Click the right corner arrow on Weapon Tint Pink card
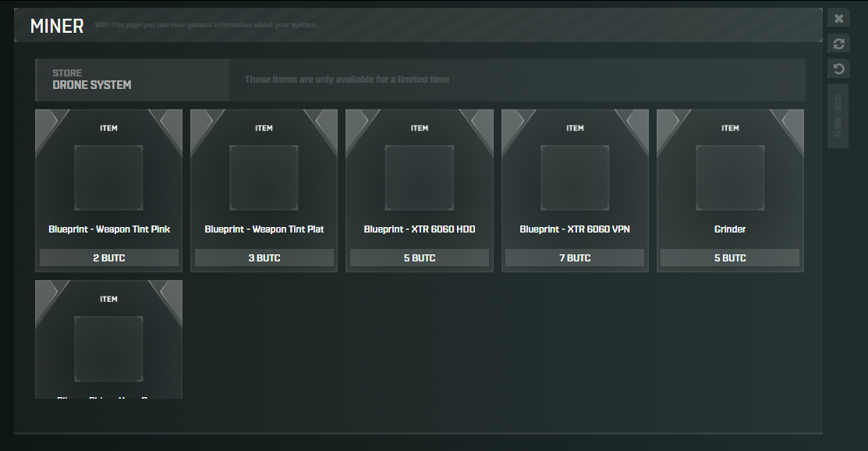 [x=172, y=122]
